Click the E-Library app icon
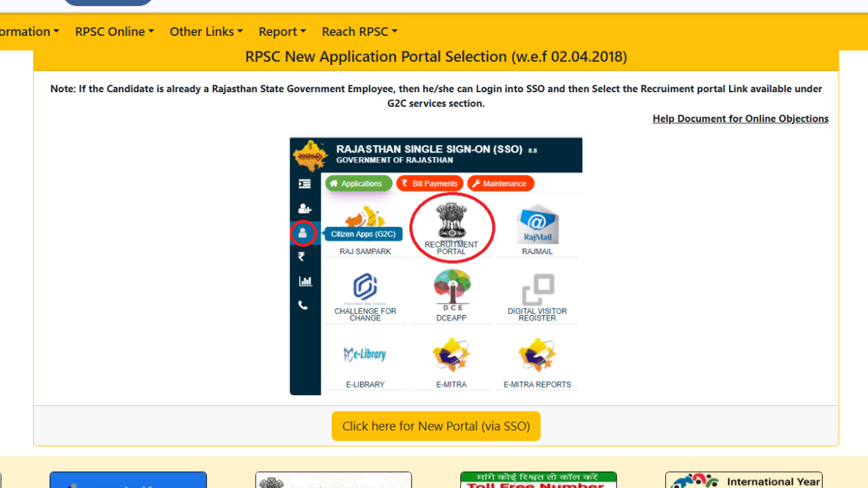The image size is (868, 488). tap(365, 354)
